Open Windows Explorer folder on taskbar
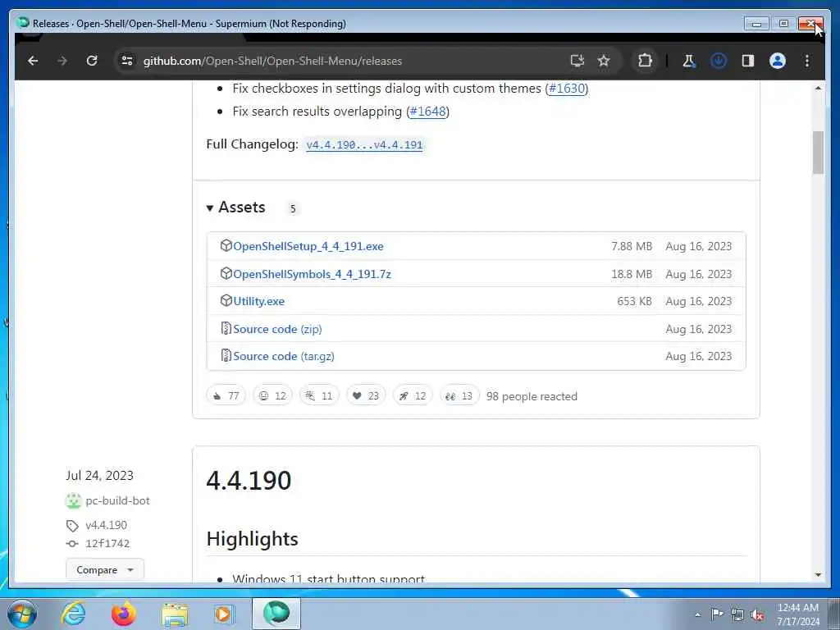 point(175,614)
